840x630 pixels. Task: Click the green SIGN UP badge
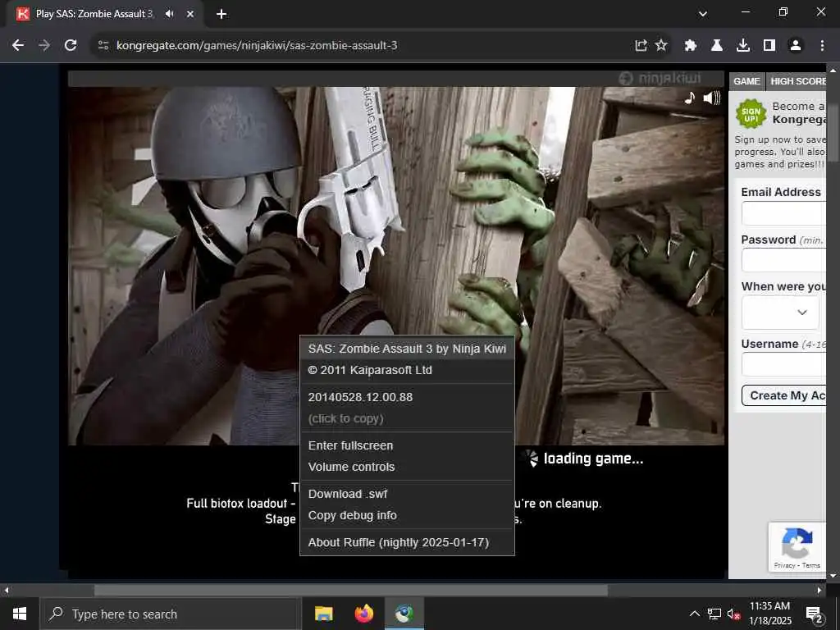(x=751, y=113)
